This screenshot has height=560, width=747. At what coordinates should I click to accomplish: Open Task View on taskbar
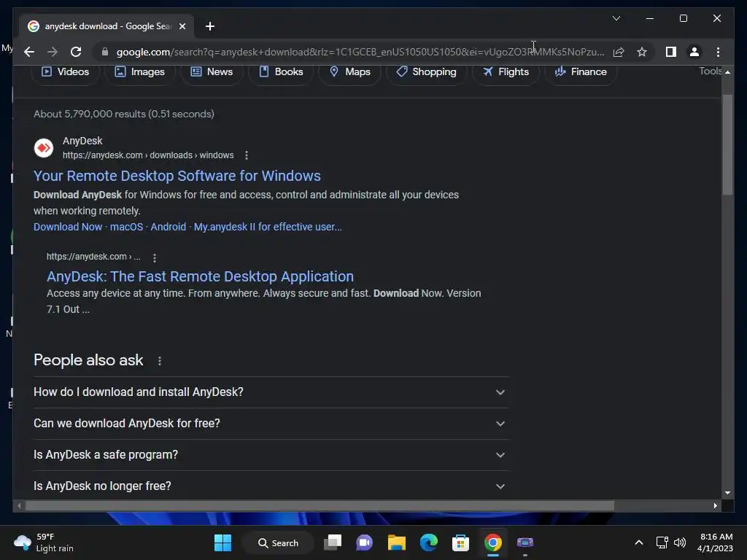coord(333,542)
